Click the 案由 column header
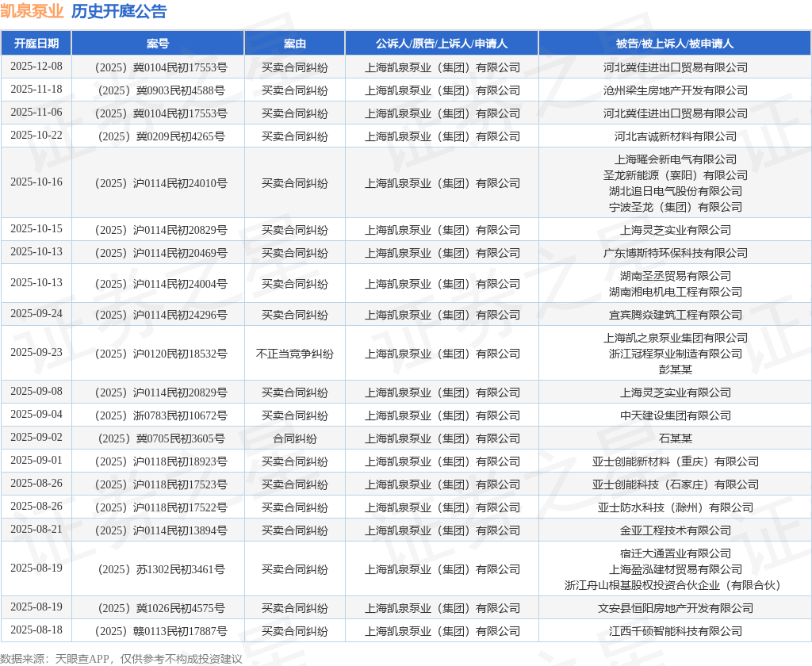 (295, 44)
